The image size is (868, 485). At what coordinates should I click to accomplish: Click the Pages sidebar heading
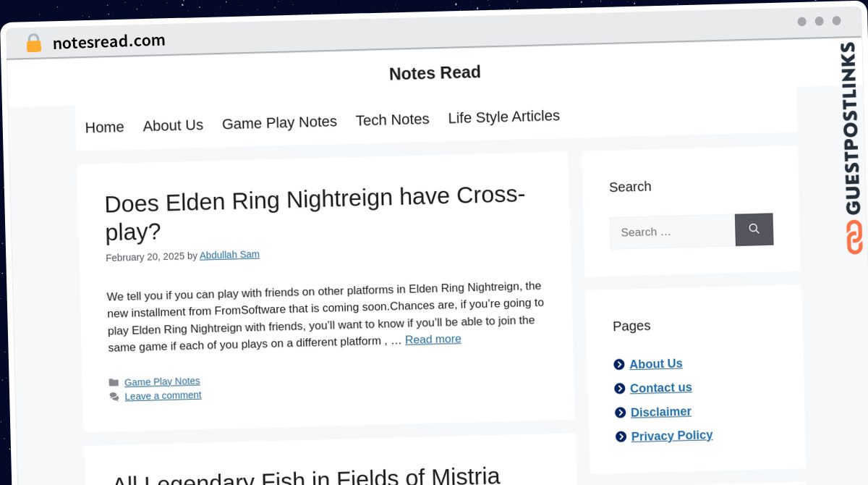631,326
